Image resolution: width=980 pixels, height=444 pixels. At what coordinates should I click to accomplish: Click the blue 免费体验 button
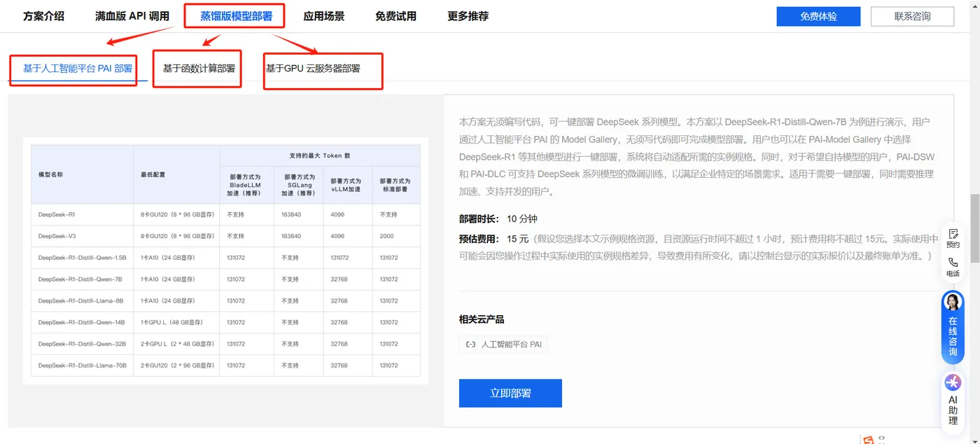(x=818, y=16)
